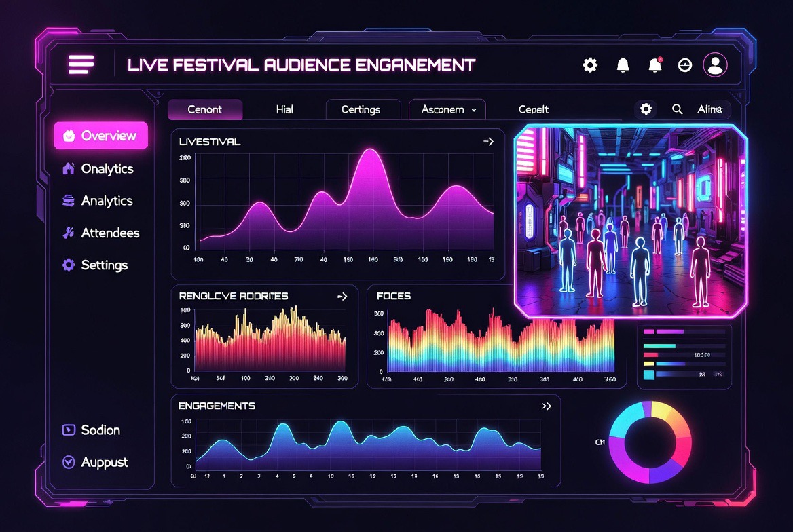
Task: Click the Auppust checkmark item
Action: pos(95,462)
